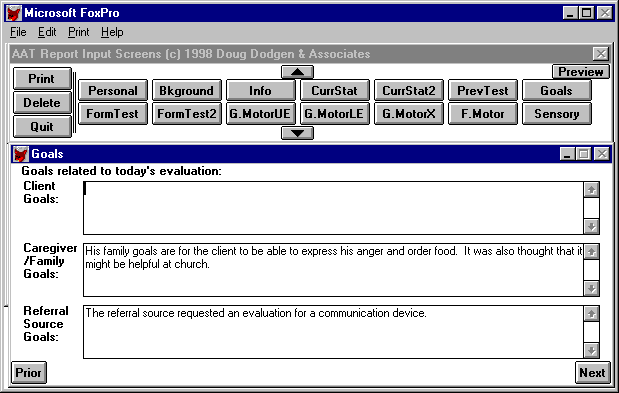Close the Microsoft FoxPro window

coord(605,13)
